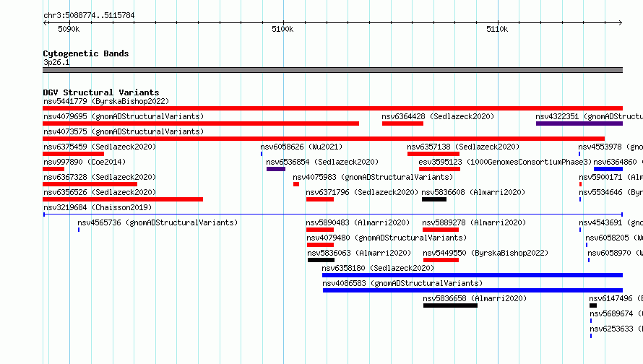
Task: Click the blue bar under nsv4086583
Action: tap(472, 290)
